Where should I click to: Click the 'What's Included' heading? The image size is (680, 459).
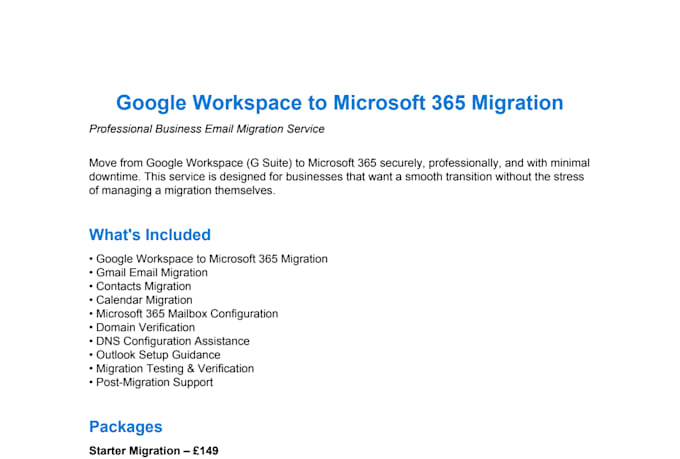(x=150, y=235)
